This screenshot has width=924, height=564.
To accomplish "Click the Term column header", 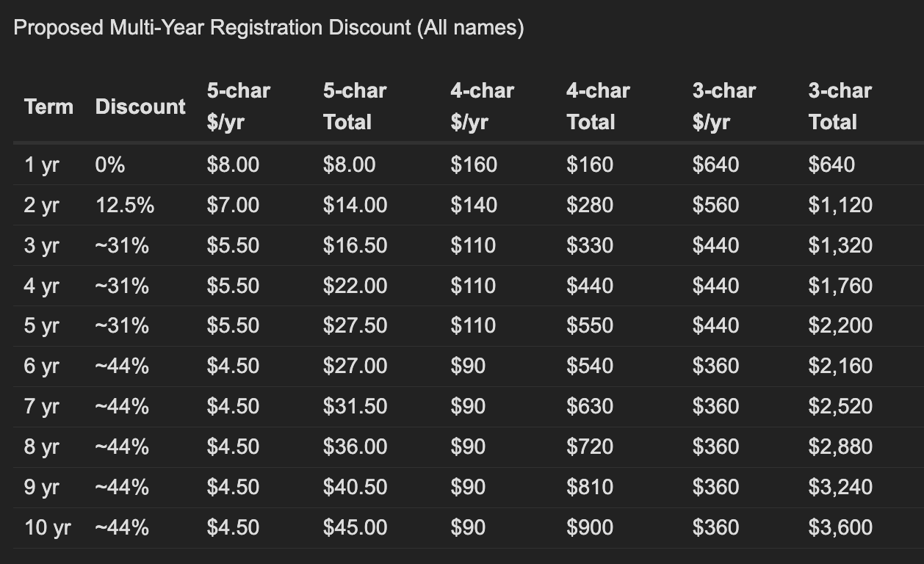I will (x=48, y=106).
